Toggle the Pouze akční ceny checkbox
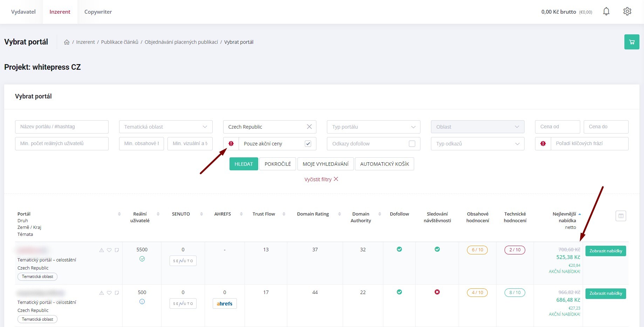This screenshot has height=327, width=644. 308,144
